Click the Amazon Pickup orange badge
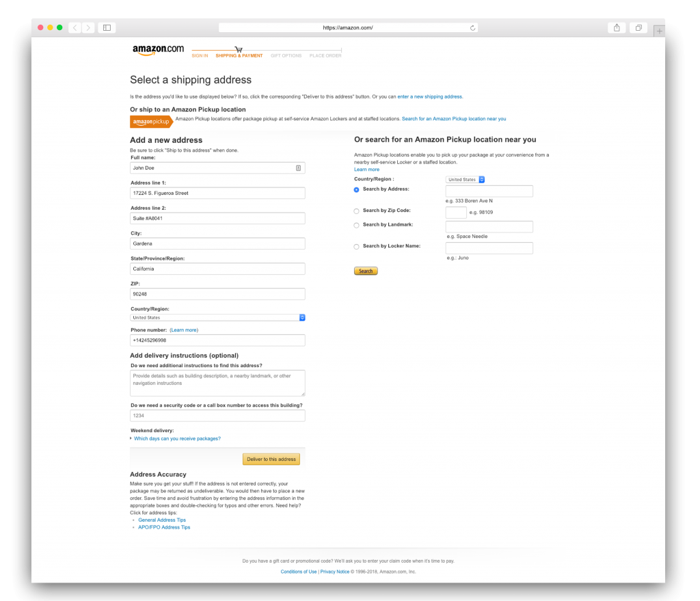Image resolution: width=700 pixels, height=601 pixels. pos(151,122)
